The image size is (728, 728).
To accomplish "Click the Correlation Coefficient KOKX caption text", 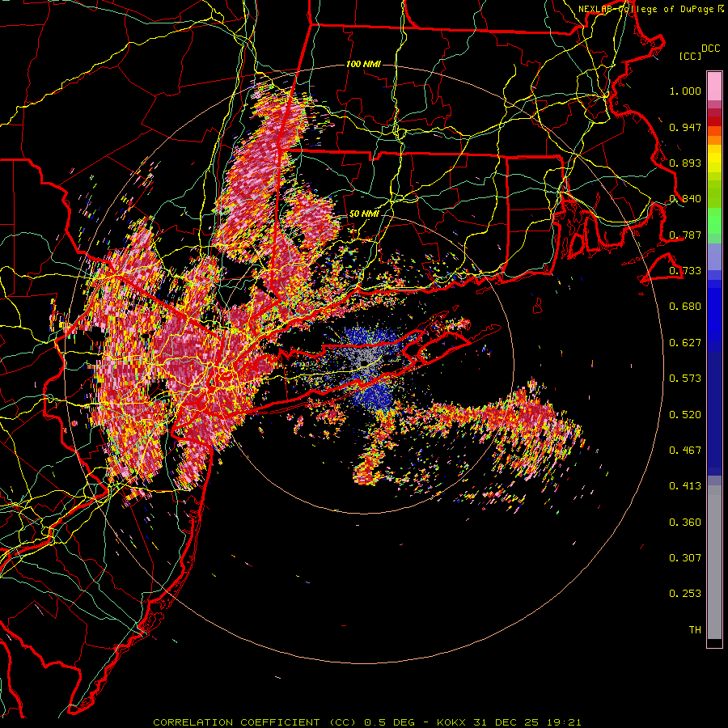I will [x=366, y=722].
